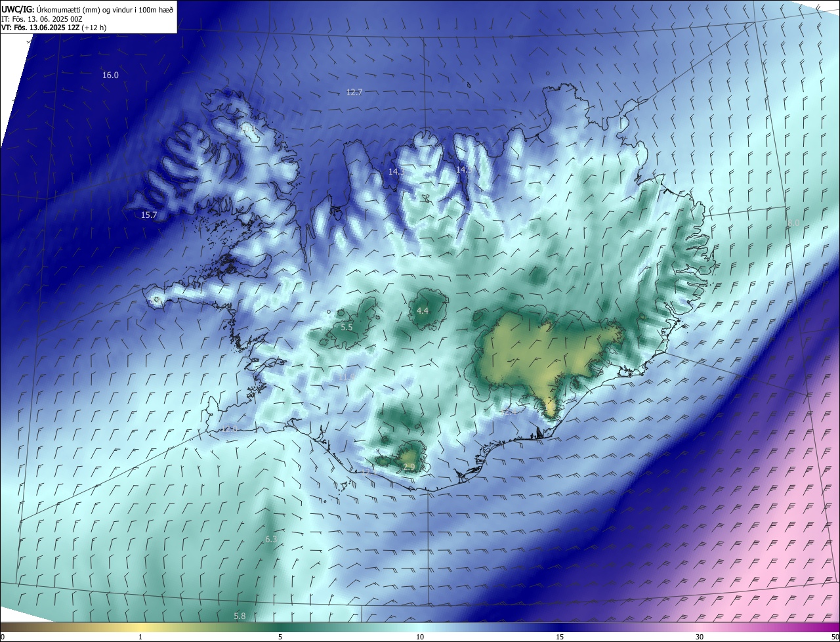Image resolution: width=840 pixels, height=642 pixels.
Task: Click the 6.3 value label over the ocean
Action: point(271,540)
